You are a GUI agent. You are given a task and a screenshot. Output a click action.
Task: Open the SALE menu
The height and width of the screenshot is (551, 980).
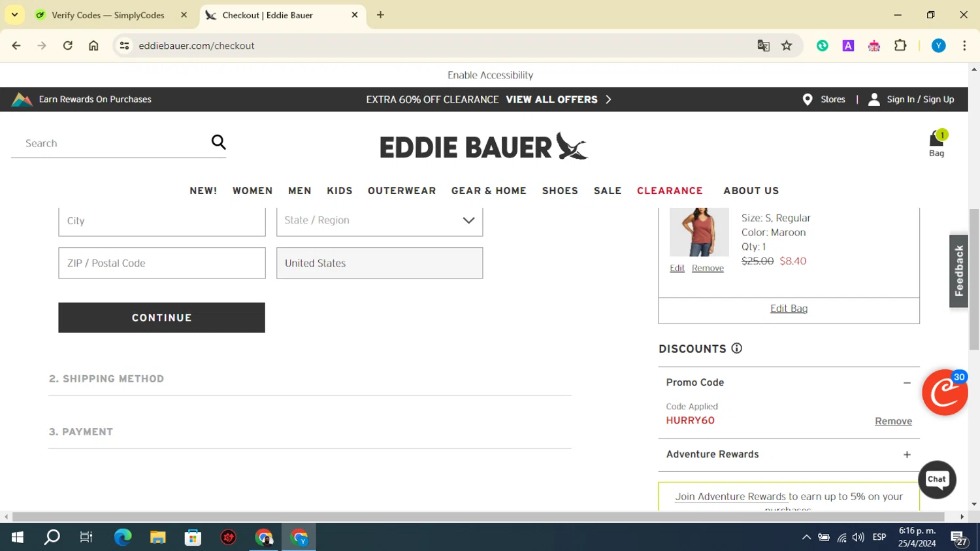pos(608,191)
